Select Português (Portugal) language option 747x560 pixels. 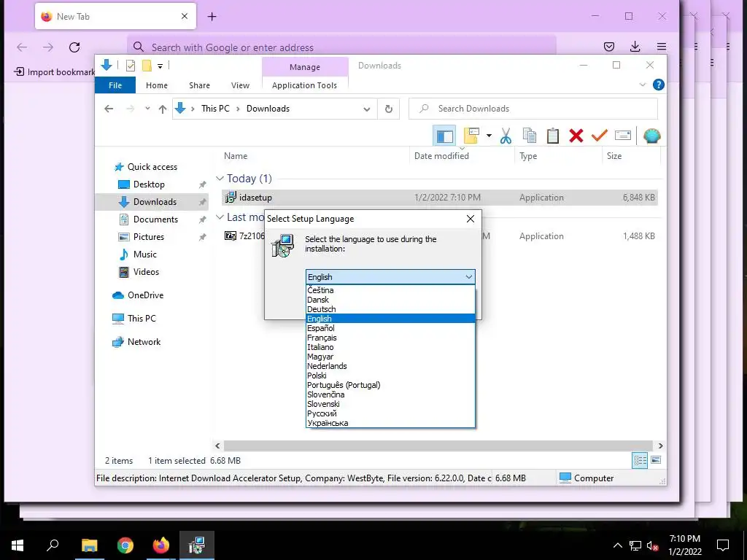[391, 385]
